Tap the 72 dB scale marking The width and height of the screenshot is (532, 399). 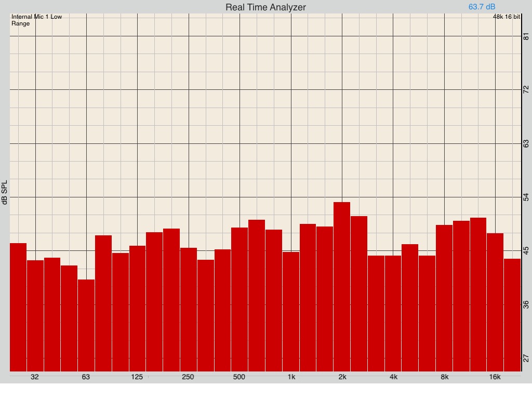[526, 90]
